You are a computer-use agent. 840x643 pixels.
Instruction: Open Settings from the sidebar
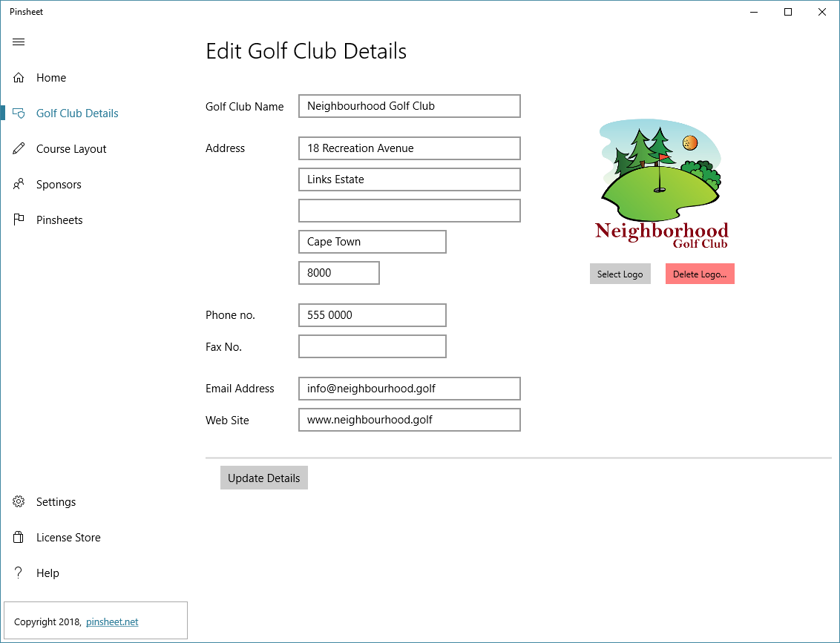56,502
